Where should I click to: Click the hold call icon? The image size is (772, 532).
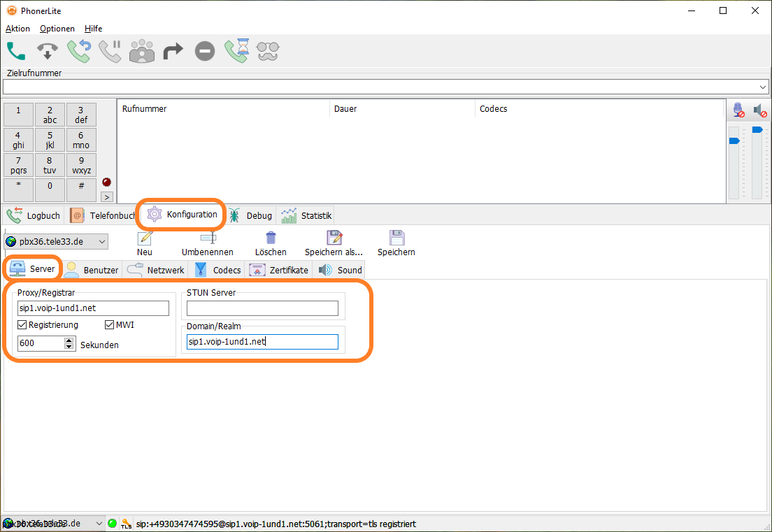[x=110, y=51]
